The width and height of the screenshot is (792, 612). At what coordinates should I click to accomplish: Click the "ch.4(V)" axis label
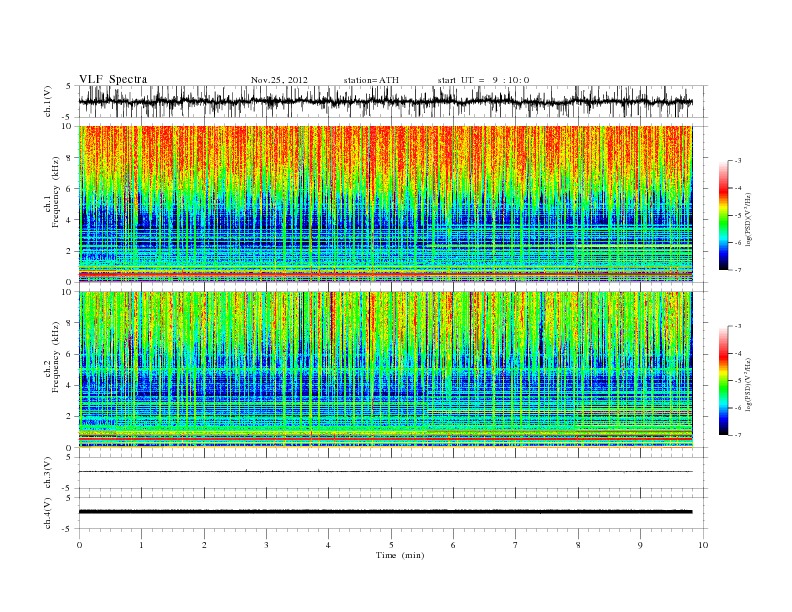tap(48, 513)
